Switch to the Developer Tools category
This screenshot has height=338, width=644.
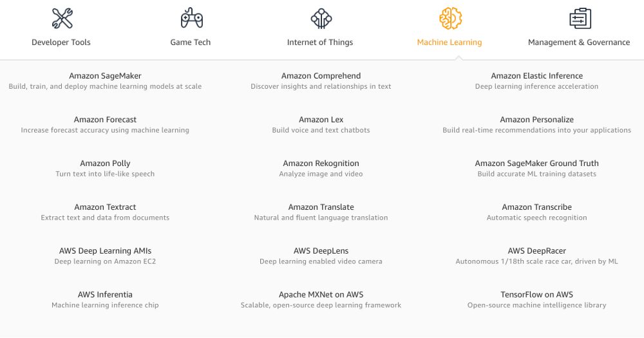click(61, 42)
